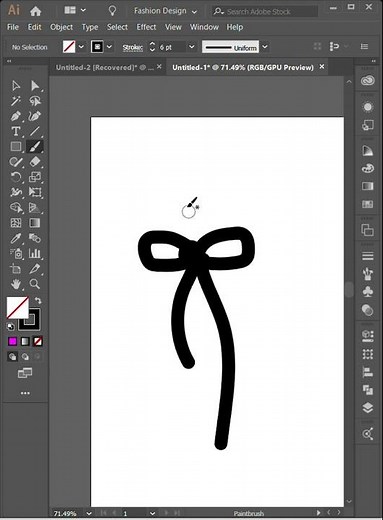Screen dimensions: 383x520
Task: Select the Direct Selection tool
Action: [35, 86]
